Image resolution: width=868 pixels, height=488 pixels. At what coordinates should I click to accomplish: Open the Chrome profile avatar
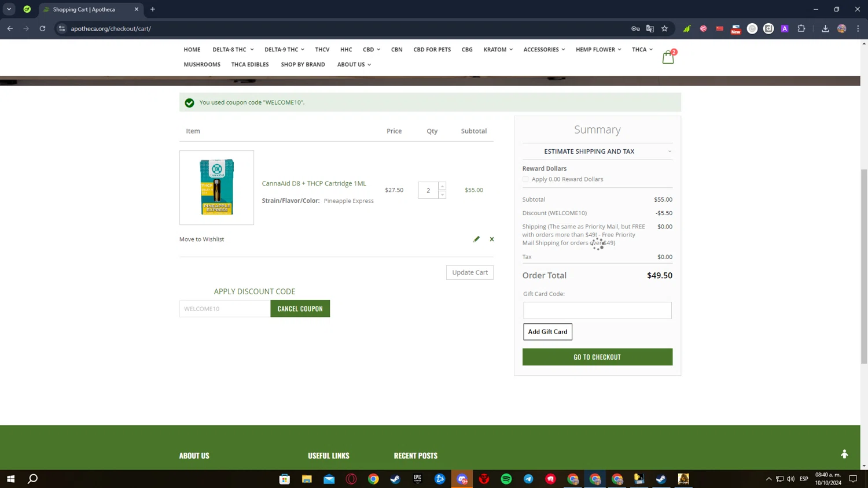click(842, 28)
